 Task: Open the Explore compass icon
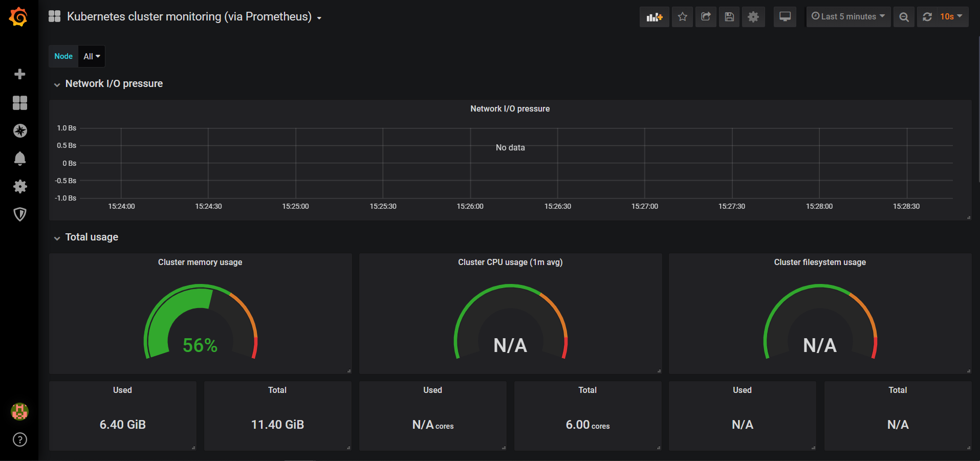[20, 130]
